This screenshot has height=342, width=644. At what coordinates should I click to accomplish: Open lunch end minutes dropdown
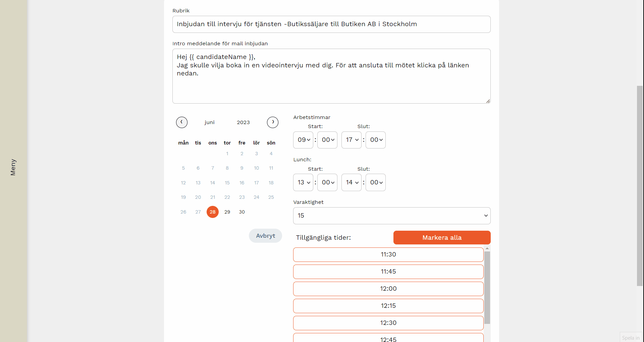(x=375, y=182)
